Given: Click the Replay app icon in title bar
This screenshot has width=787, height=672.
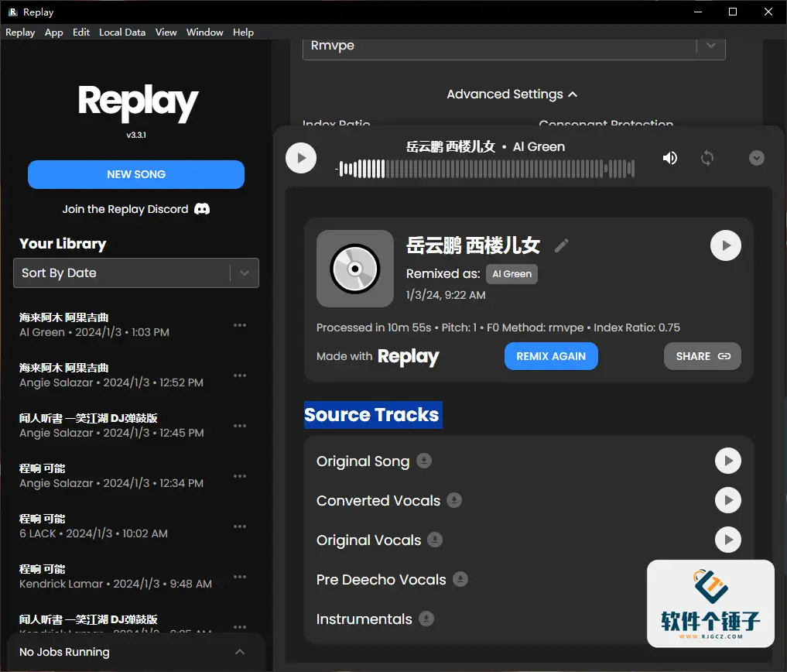Looking at the screenshot, I should pos(12,12).
